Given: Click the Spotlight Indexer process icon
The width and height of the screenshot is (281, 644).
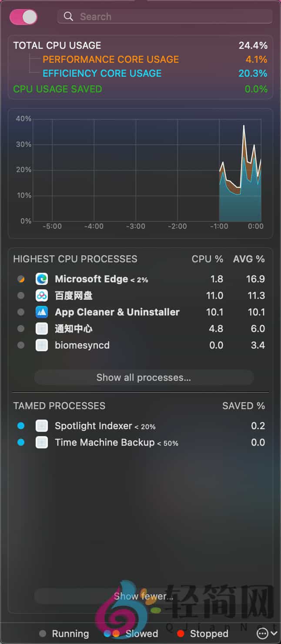Looking at the screenshot, I should click(41, 426).
